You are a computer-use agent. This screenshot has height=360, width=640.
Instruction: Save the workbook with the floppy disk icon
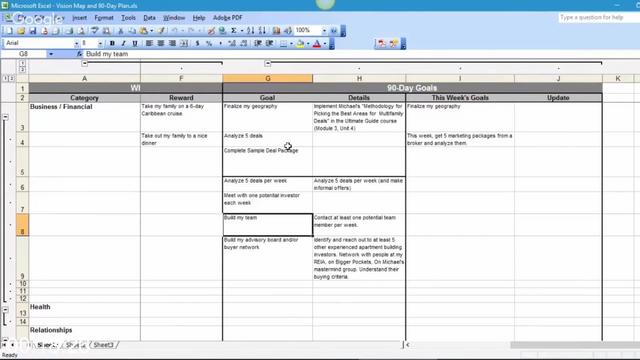pos(33,31)
